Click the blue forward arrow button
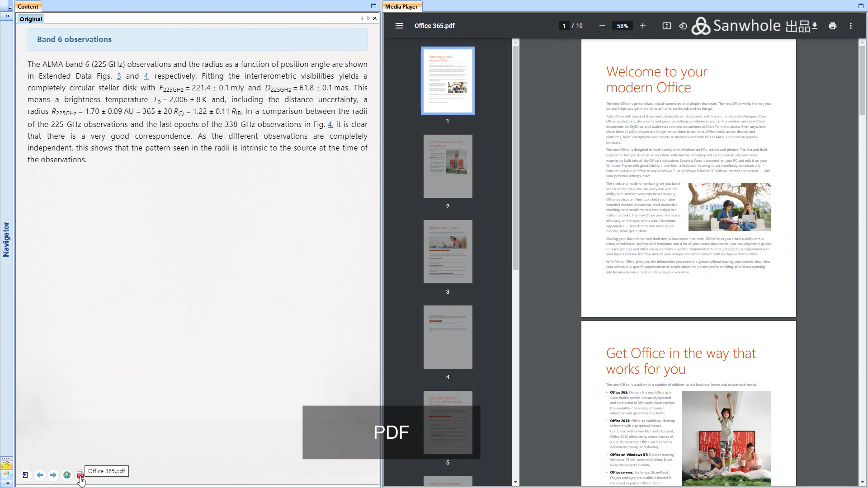 pyautogui.click(x=53, y=475)
